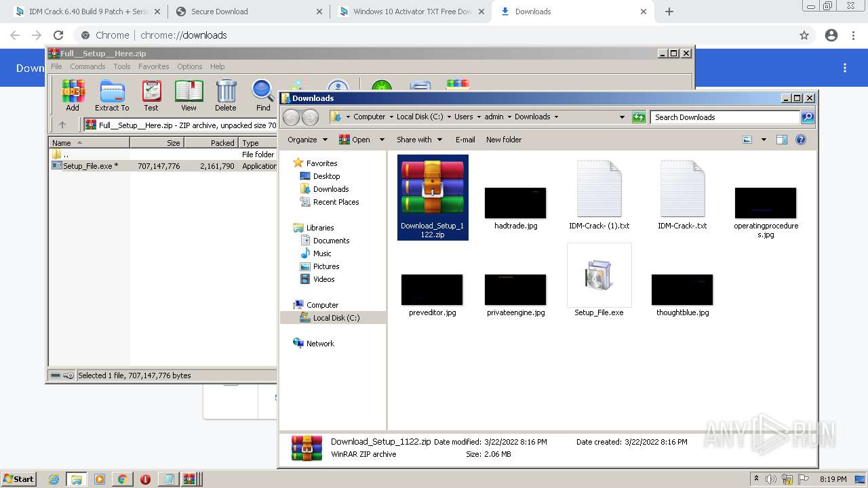Go forward in Downloads Explorer window
868x488 pixels.
point(310,117)
